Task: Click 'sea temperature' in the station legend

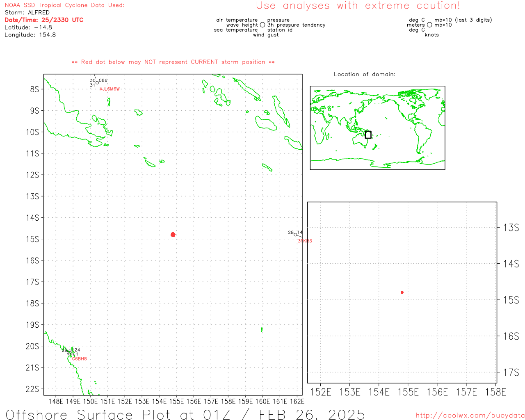Action: pos(236,30)
